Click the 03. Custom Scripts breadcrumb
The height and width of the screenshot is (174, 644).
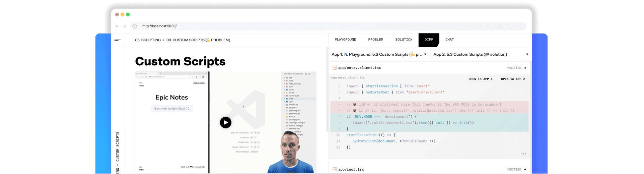tap(198, 40)
